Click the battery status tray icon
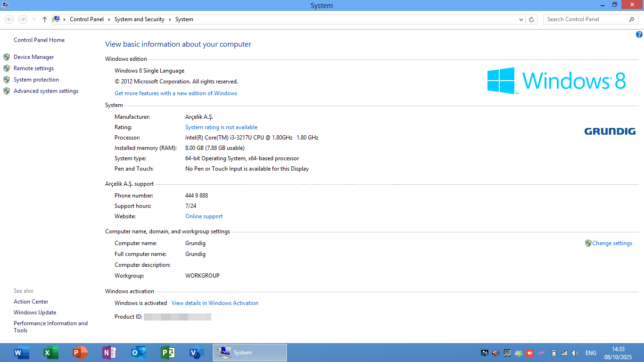This screenshot has height=362, width=644. click(x=554, y=353)
